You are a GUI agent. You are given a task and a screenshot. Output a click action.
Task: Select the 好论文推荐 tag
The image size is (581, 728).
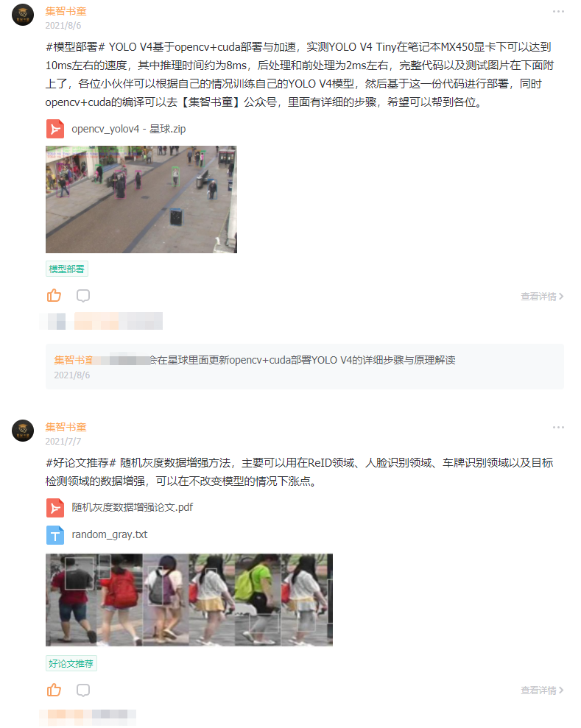point(71,663)
